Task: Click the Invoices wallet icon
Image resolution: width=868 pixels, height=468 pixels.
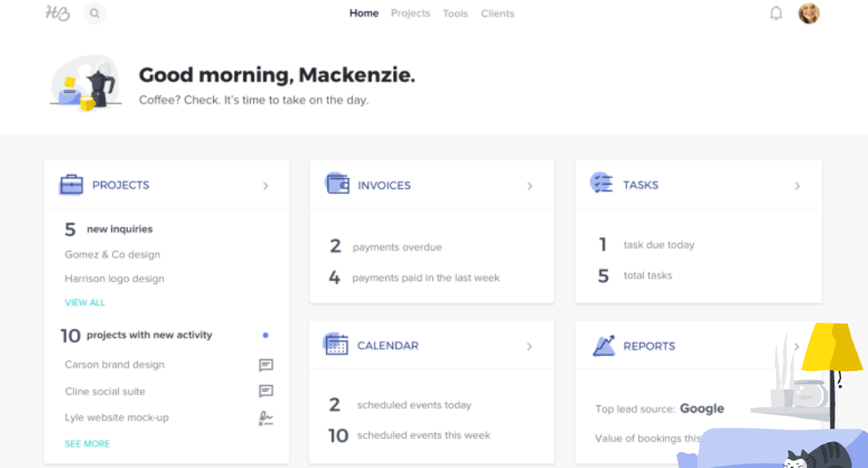Action: (x=337, y=185)
